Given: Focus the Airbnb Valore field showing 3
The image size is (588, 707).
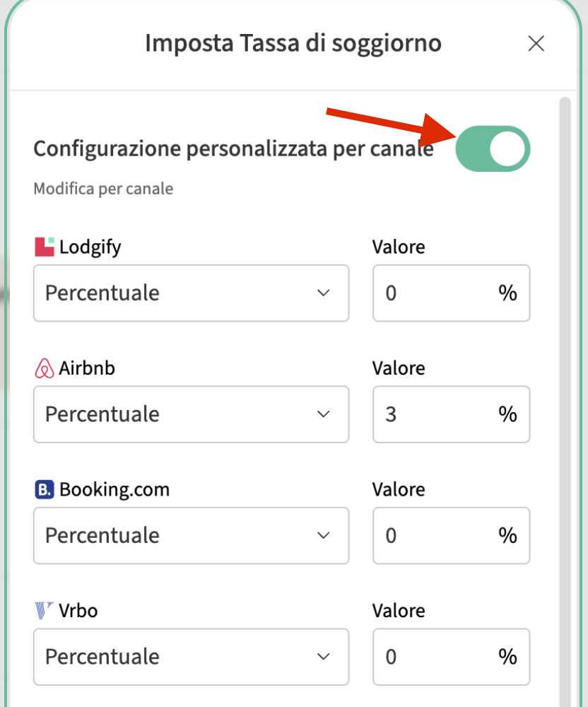Looking at the screenshot, I should click(438, 414).
